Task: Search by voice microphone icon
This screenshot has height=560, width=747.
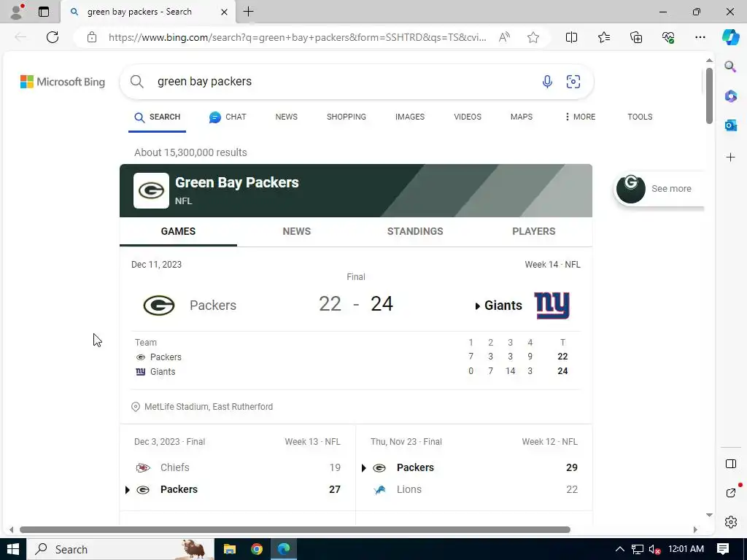Action: [547, 82]
